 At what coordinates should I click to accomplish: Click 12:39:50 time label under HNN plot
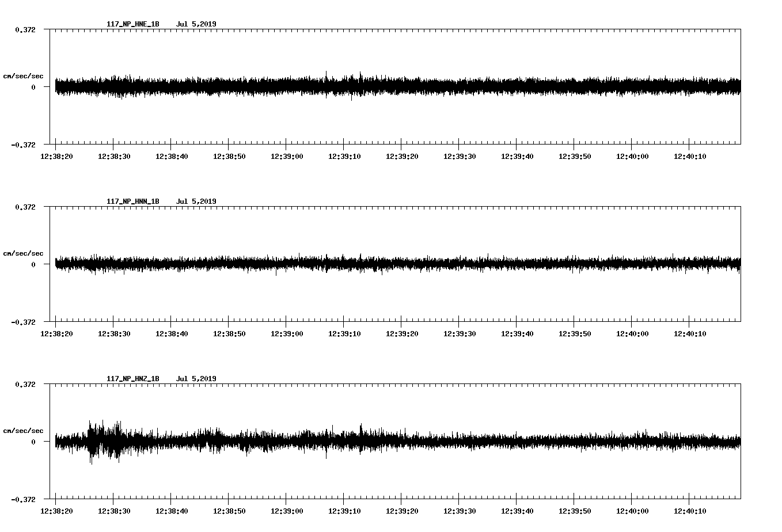point(575,334)
